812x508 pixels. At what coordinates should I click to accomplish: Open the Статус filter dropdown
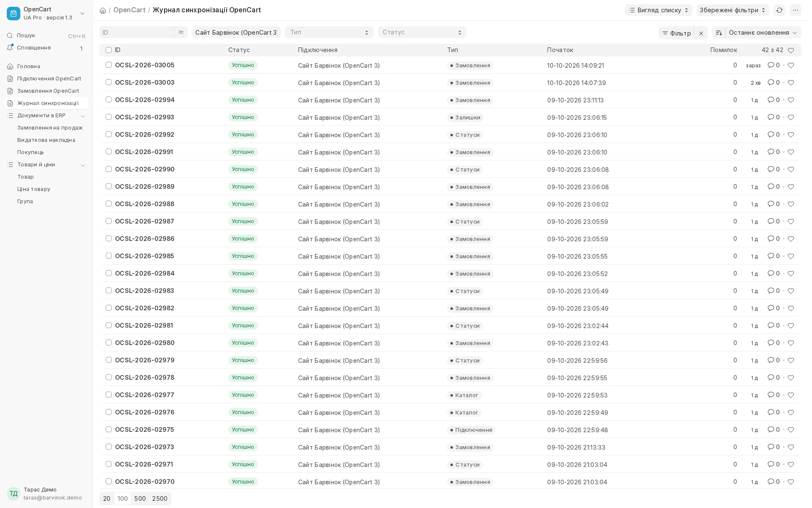coord(422,32)
